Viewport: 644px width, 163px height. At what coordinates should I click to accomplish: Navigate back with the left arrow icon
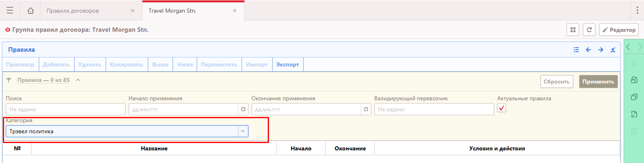click(588, 50)
